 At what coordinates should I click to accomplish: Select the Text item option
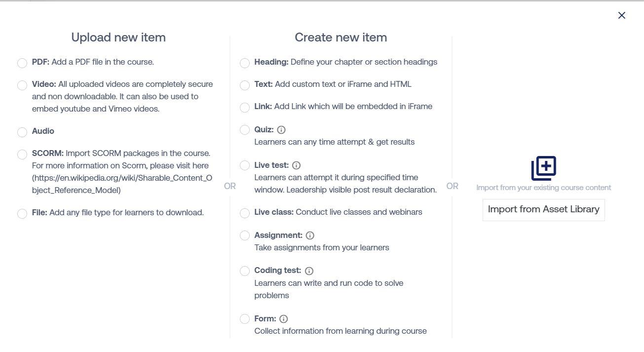pyautogui.click(x=245, y=85)
